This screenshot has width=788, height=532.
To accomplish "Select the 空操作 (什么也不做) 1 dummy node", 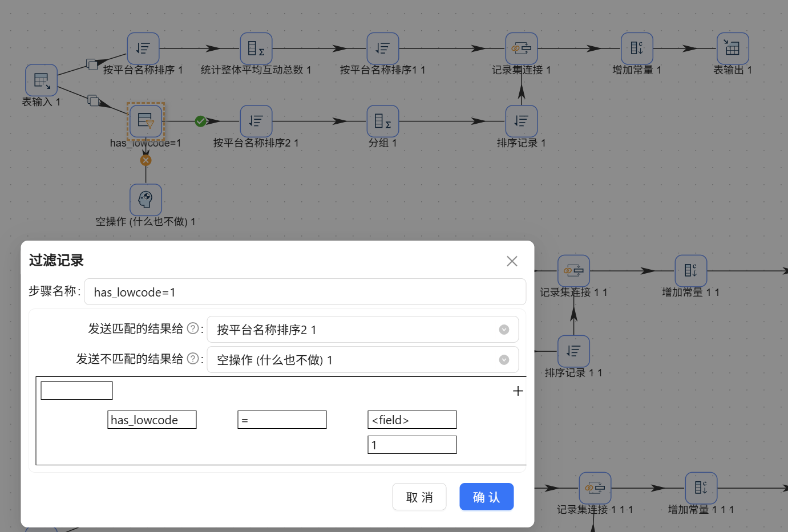I will tap(146, 200).
